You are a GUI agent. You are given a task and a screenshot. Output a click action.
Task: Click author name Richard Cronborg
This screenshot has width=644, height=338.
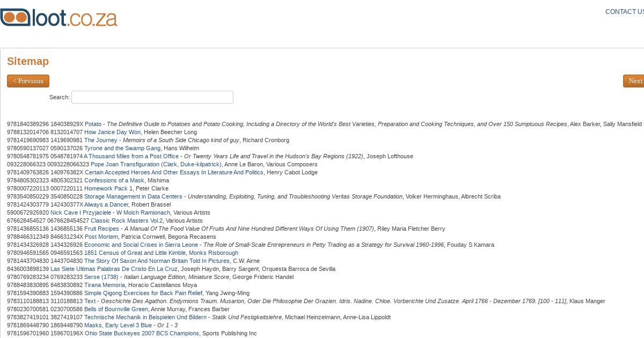(x=266, y=140)
